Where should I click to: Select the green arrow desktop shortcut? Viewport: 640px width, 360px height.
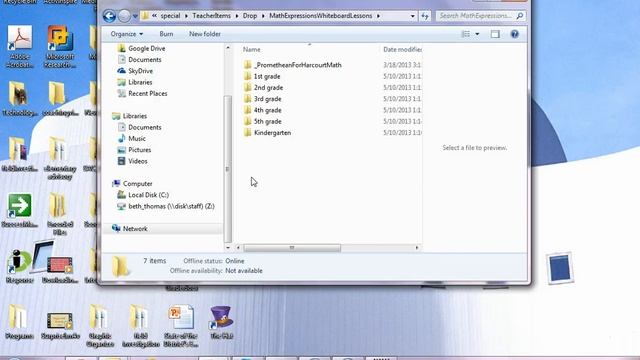[x=20, y=211]
